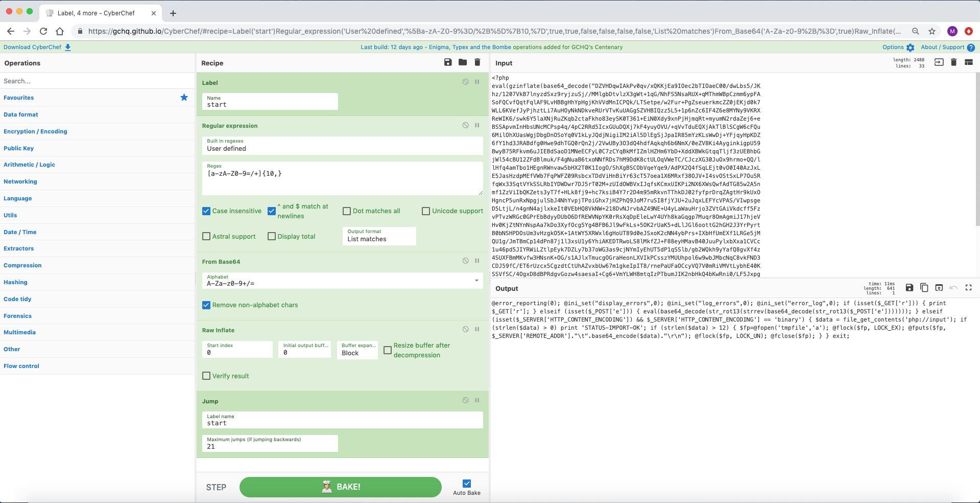The height and width of the screenshot is (503, 980).
Task: Open Buffer expansion Block dropdown
Action: (x=357, y=350)
